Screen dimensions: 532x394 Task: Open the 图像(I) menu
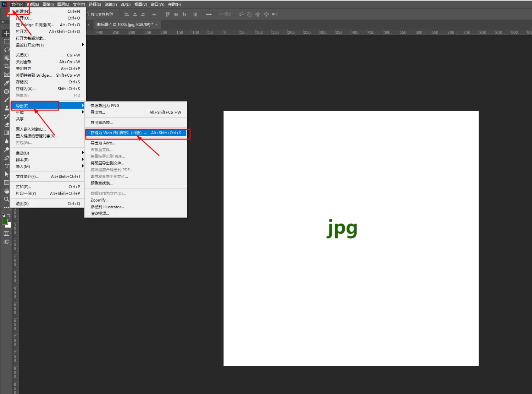(x=48, y=4)
